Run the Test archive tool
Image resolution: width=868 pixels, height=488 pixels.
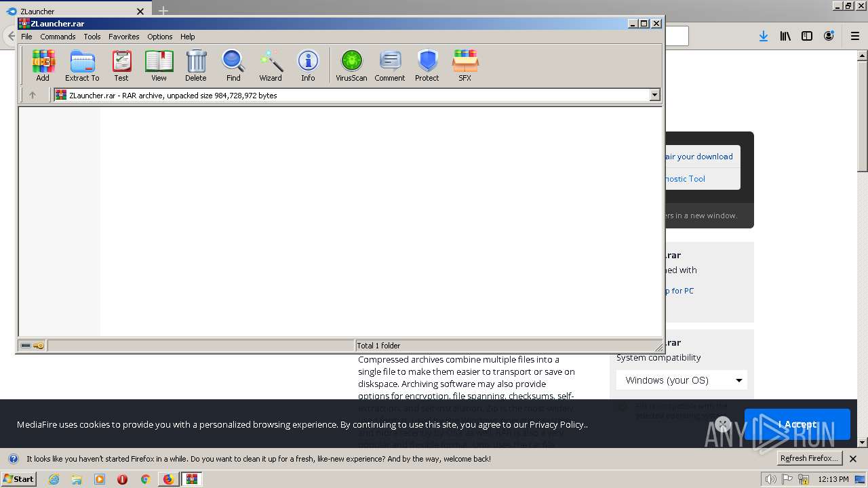pyautogui.click(x=121, y=65)
